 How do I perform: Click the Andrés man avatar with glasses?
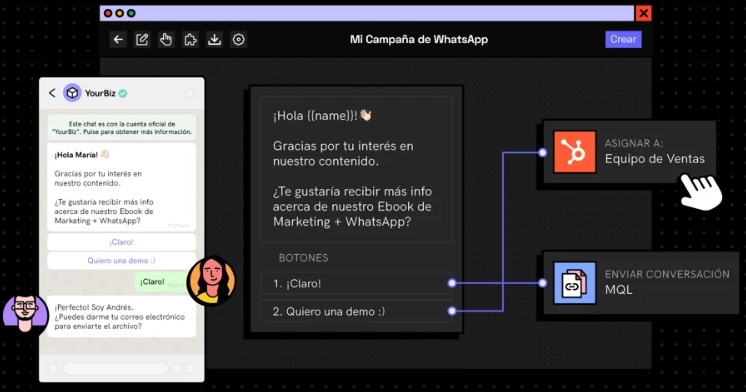(25, 313)
